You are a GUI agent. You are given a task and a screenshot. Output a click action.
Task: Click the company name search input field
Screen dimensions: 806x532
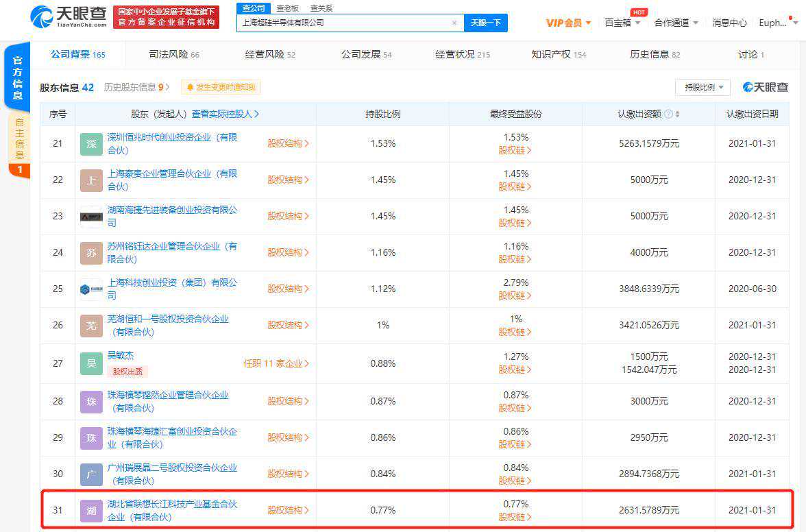pos(343,23)
